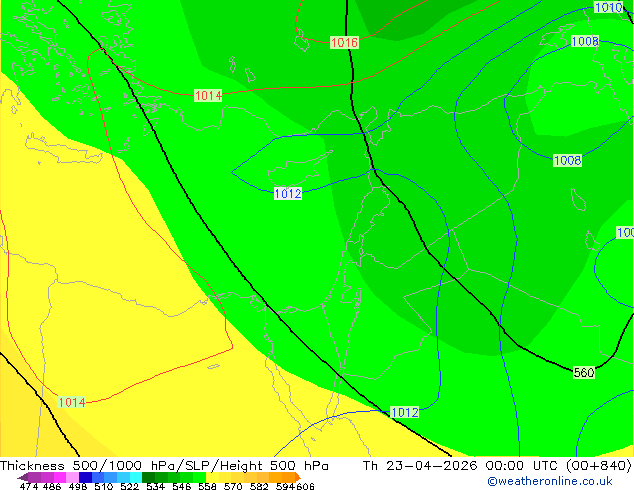
Task: Click the red 1016 isobar label
Action: [344, 42]
